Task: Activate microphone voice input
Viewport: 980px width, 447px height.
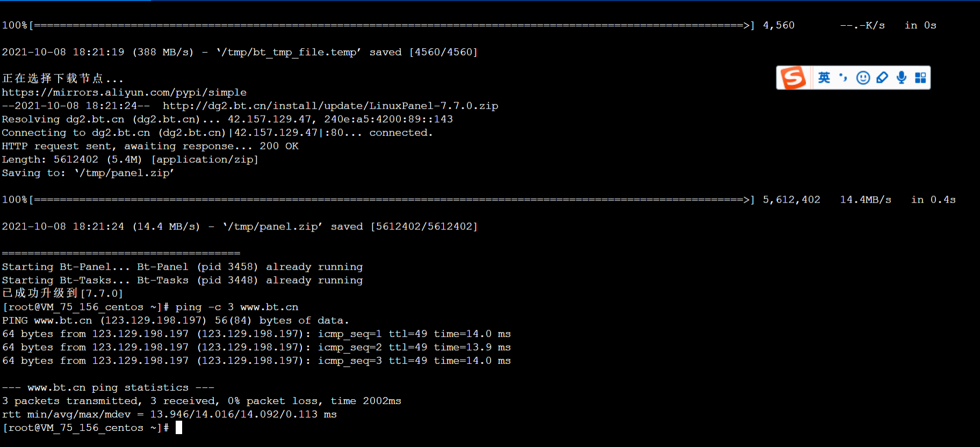Action: [902, 78]
